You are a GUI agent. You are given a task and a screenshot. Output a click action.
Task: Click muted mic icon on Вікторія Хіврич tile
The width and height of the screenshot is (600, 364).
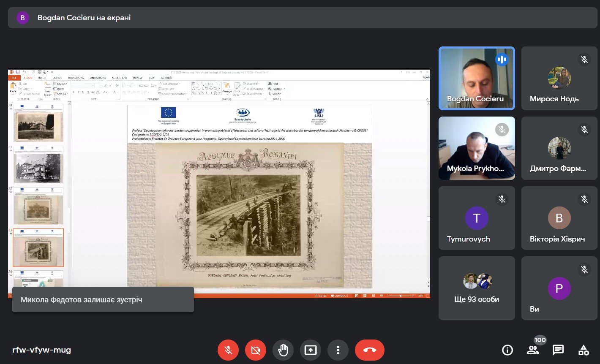[x=584, y=199]
